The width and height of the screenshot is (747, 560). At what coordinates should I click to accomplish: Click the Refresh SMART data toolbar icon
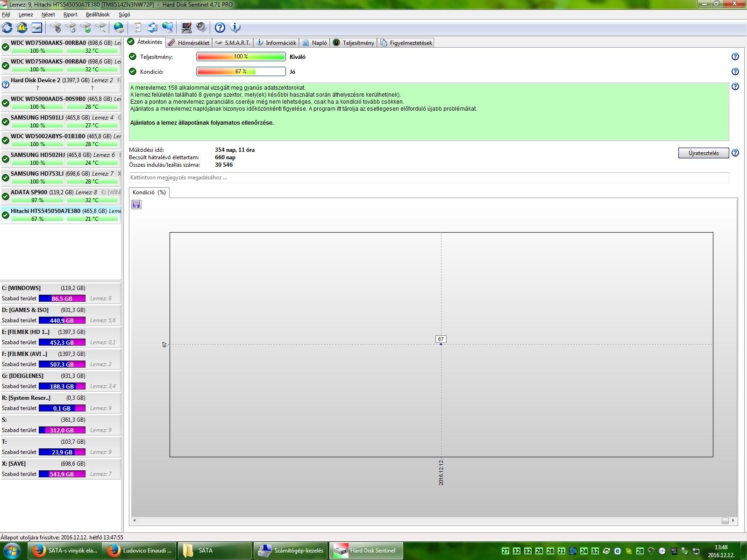7,28
